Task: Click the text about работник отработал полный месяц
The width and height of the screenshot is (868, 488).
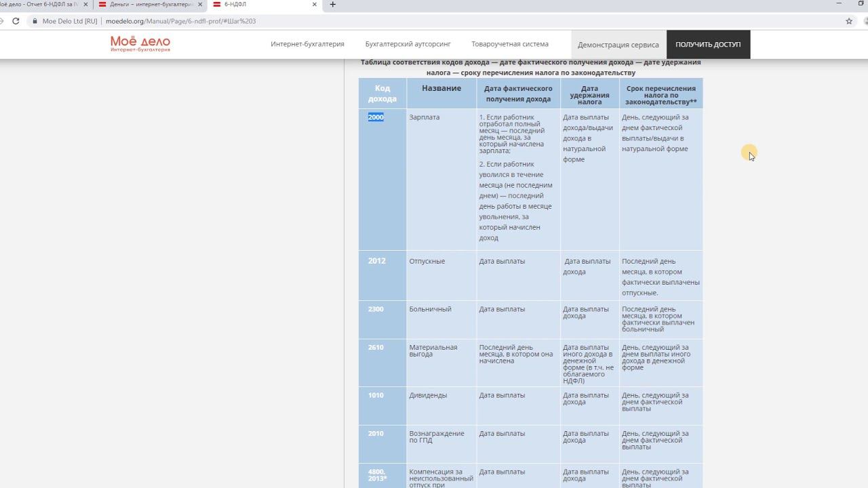Action: point(512,134)
